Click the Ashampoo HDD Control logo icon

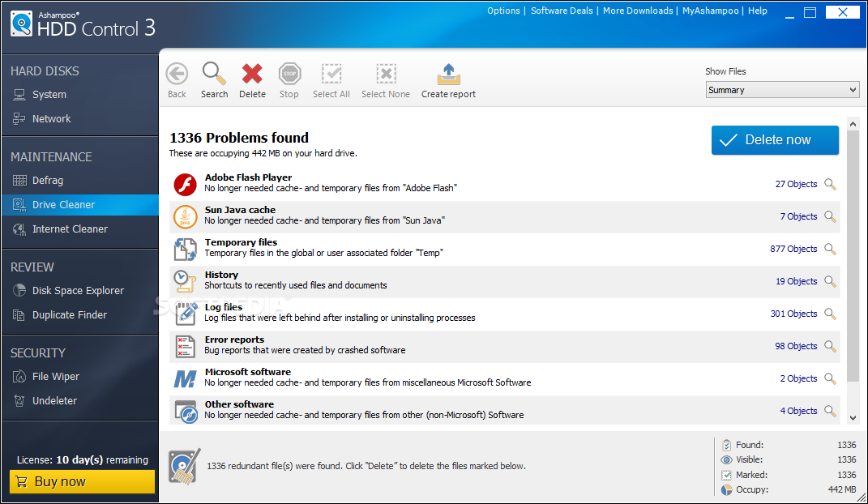(22, 24)
